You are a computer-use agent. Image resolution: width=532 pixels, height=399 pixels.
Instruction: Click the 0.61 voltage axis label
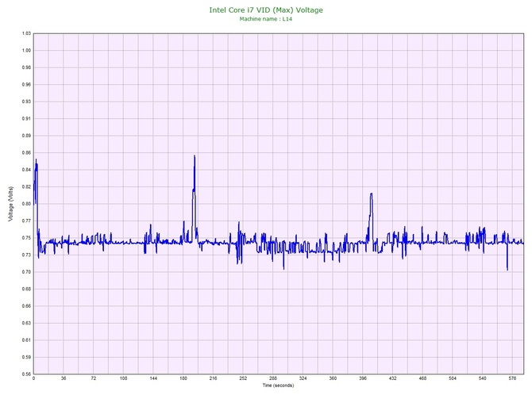[26, 340]
